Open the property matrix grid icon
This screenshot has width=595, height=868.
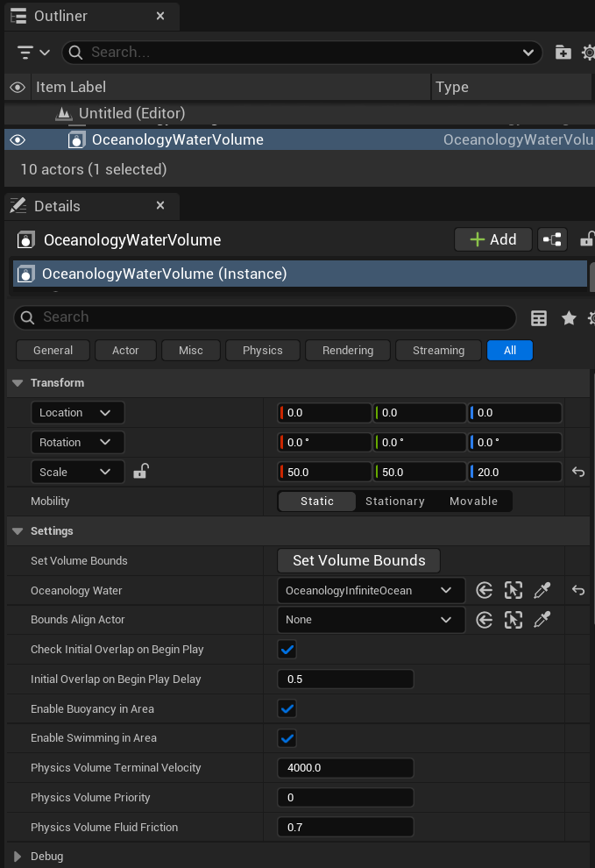pos(538,317)
